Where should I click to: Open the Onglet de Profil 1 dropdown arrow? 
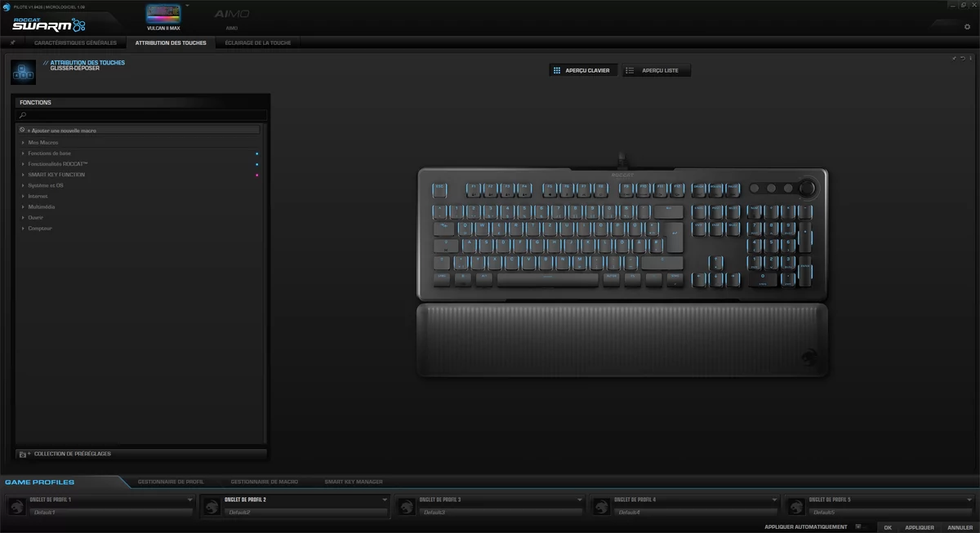[189, 500]
